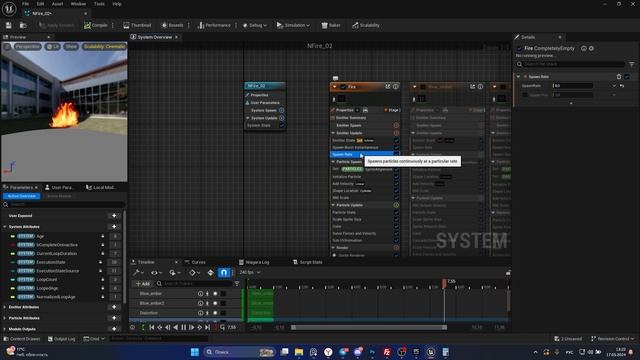Open the viewport Show menu

[71, 47]
